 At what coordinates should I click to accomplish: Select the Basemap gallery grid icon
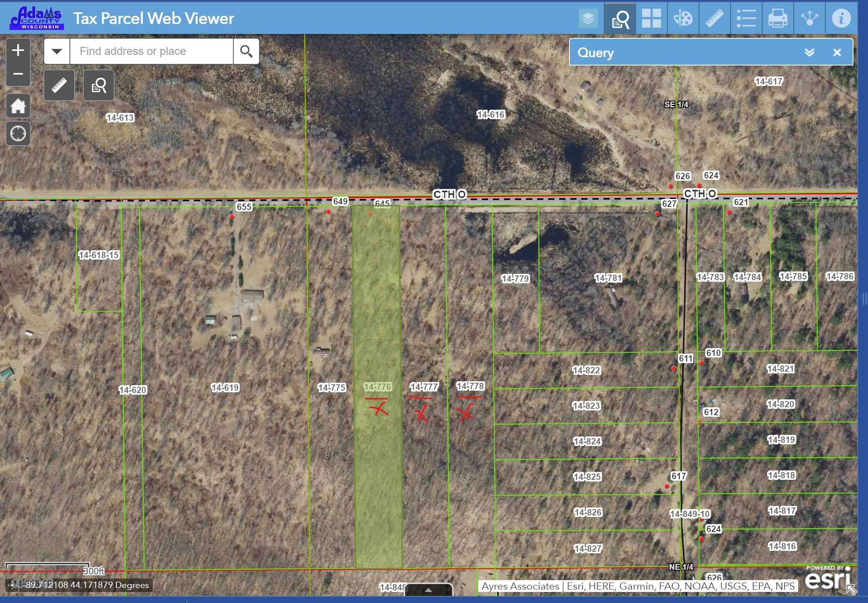[652, 18]
